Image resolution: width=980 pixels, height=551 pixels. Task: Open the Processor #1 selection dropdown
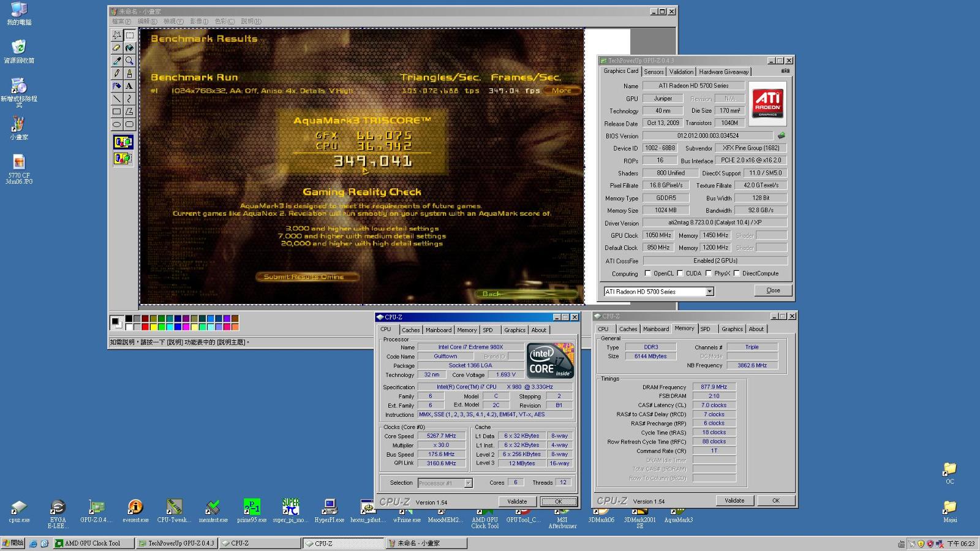click(468, 483)
